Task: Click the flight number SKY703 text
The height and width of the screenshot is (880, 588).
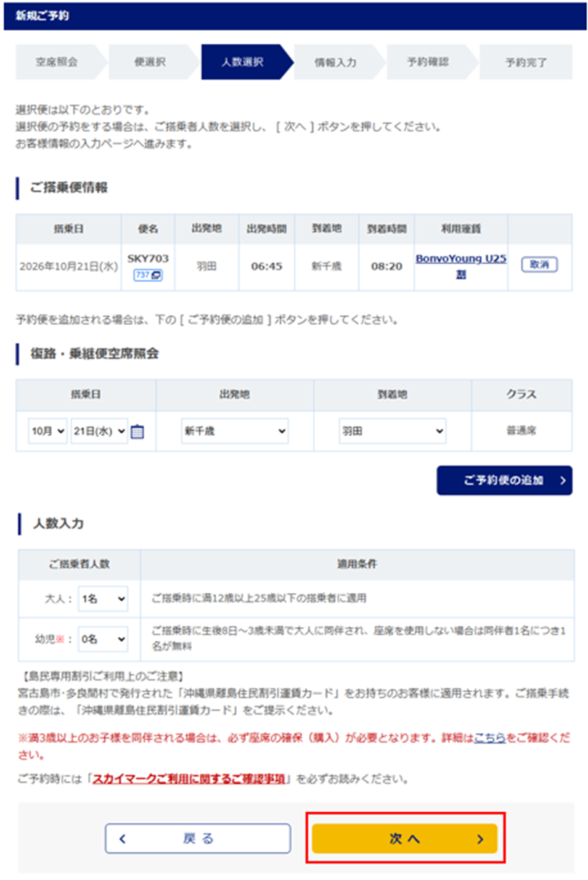Action: click(148, 258)
